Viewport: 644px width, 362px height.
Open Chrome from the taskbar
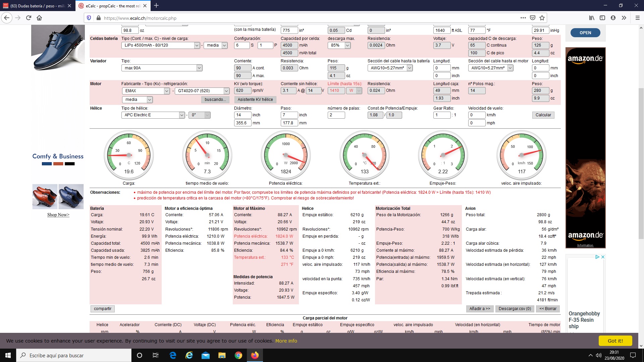pyautogui.click(x=238, y=355)
